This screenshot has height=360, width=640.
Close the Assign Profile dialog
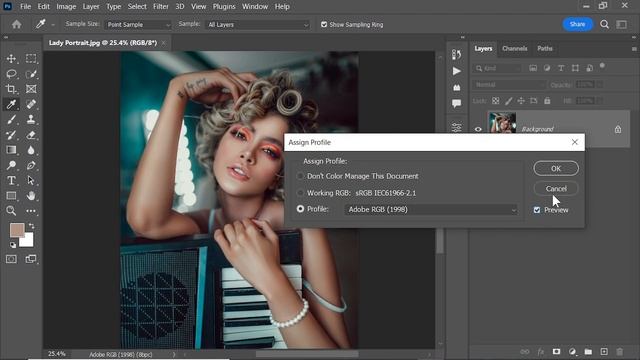coord(575,142)
